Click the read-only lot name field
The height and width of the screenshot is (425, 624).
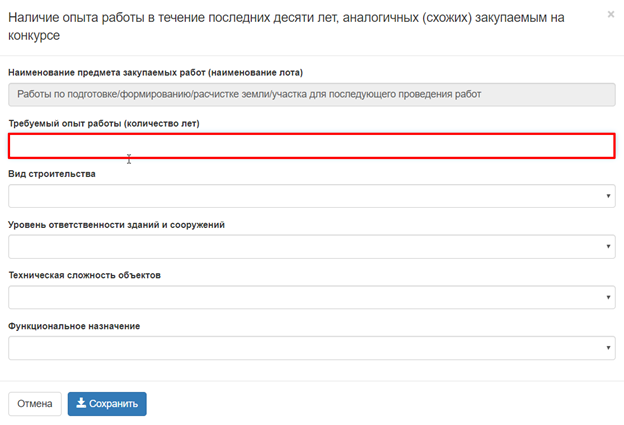point(311,95)
